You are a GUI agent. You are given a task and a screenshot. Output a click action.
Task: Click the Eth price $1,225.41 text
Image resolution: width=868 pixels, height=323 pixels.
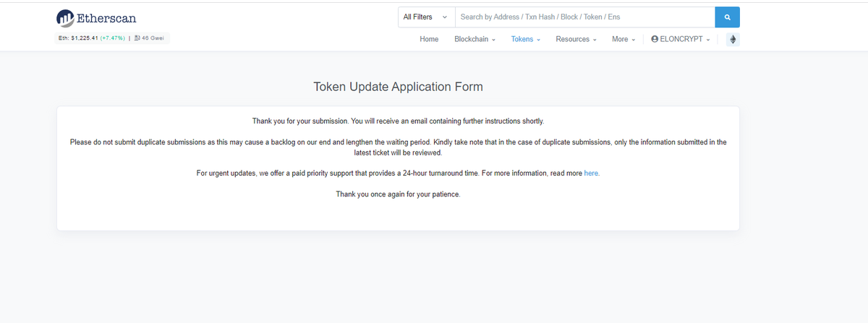(77, 38)
